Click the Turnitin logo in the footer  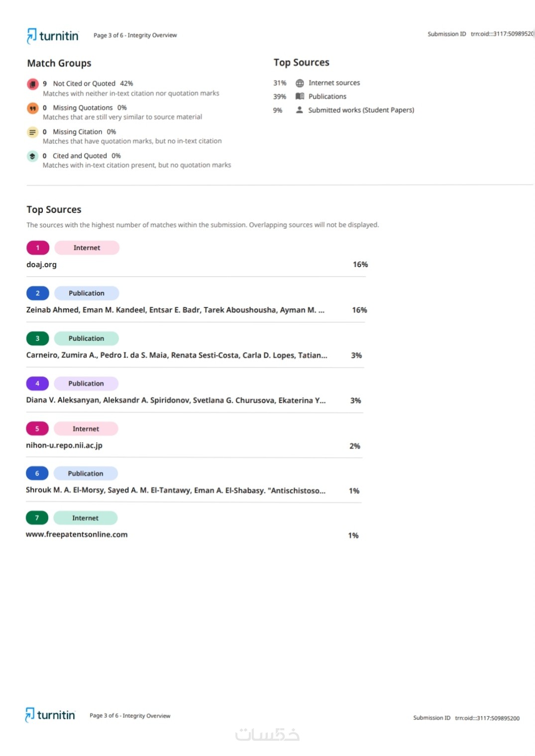point(50,715)
